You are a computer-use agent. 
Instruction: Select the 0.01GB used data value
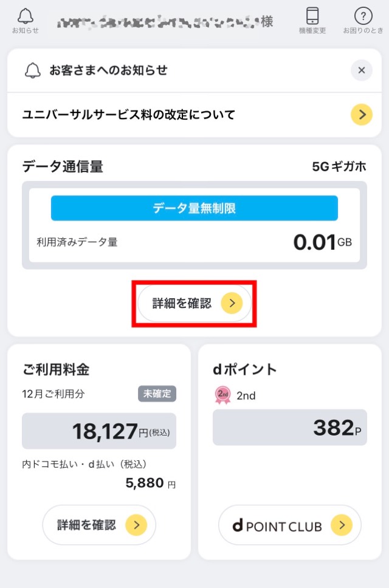(322, 242)
